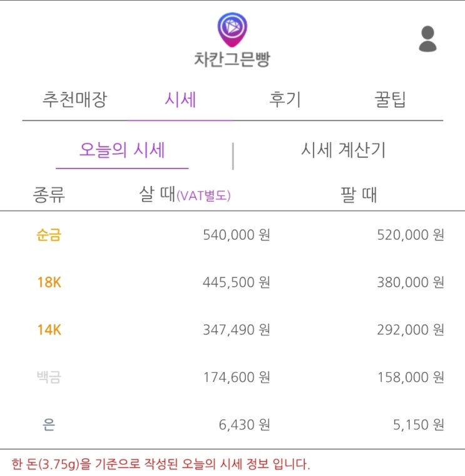This screenshot has height=476, width=465.
Task: Click the 14K row label
Action: tap(49, 329)
